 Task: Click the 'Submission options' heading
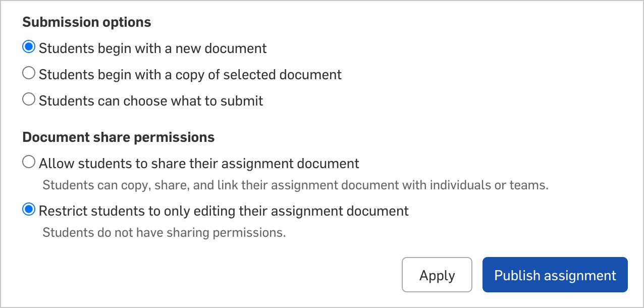coord(87,22)
